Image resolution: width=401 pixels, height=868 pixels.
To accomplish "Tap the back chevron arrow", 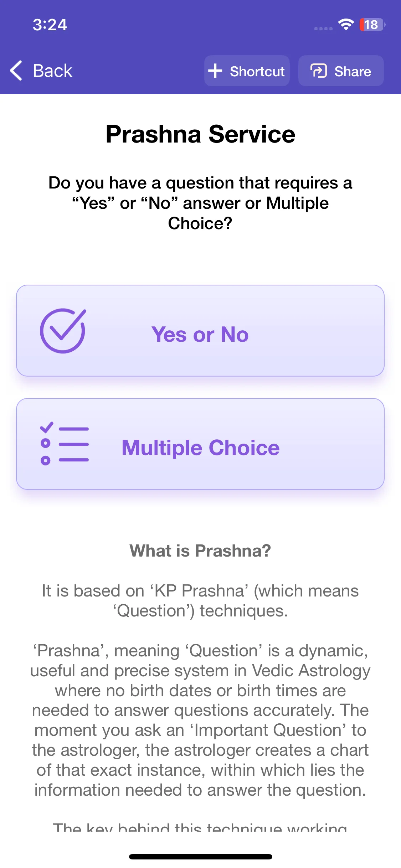I will pyautogui.click(x=16, y=71).
